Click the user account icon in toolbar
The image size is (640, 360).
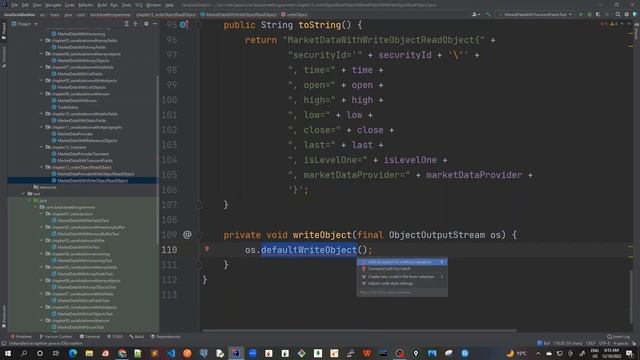(x=475, y=14)
